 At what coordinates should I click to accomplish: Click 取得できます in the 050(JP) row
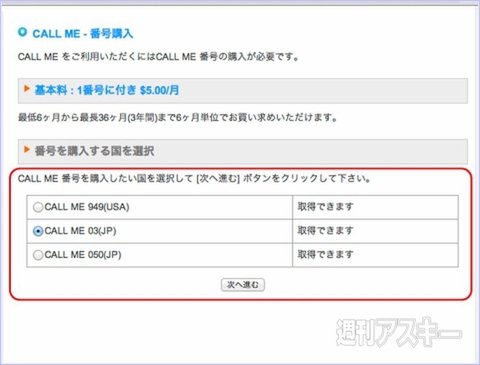325,255
